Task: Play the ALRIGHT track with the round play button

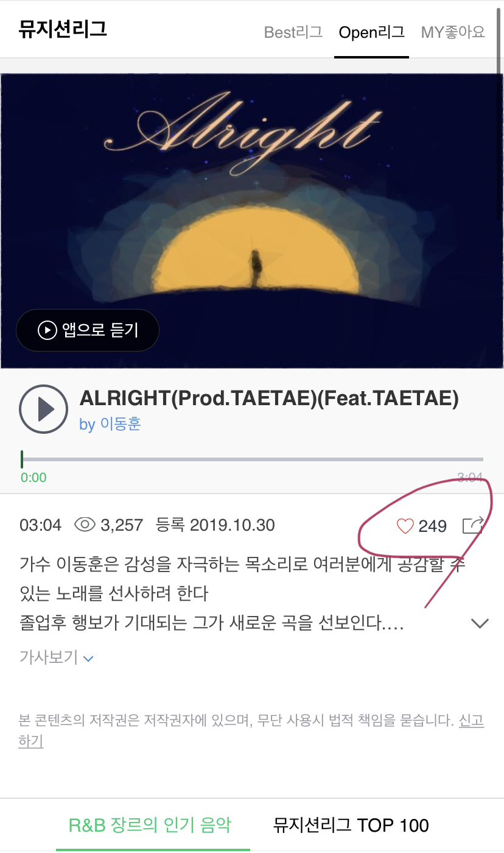Action: pos(43,409)
